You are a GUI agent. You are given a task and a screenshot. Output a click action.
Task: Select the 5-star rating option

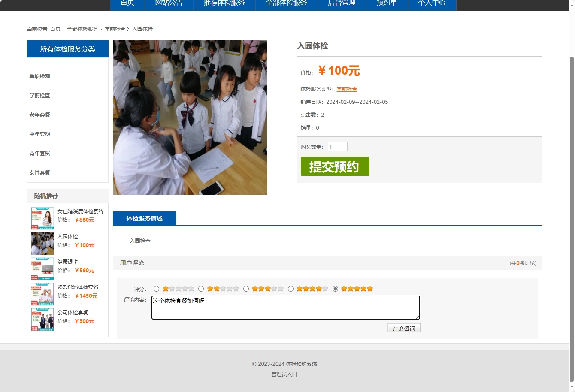pyautogui.click(x=336, y=289)
